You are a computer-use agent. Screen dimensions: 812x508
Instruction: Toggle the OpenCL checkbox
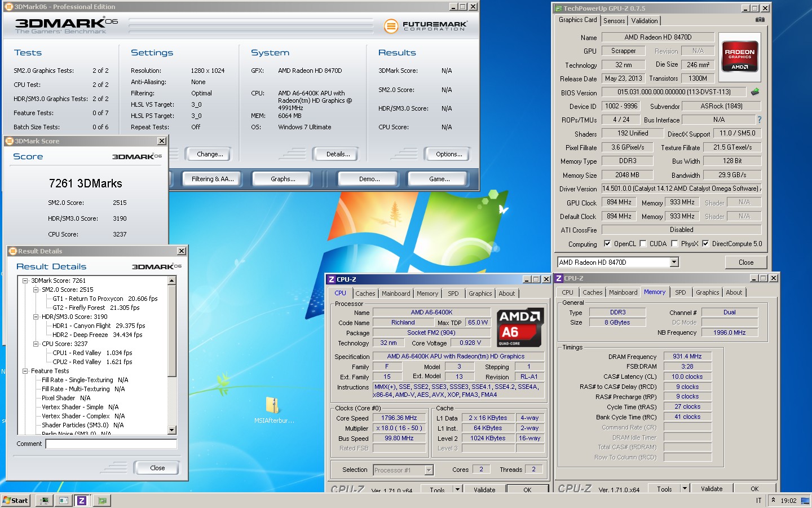607,244
